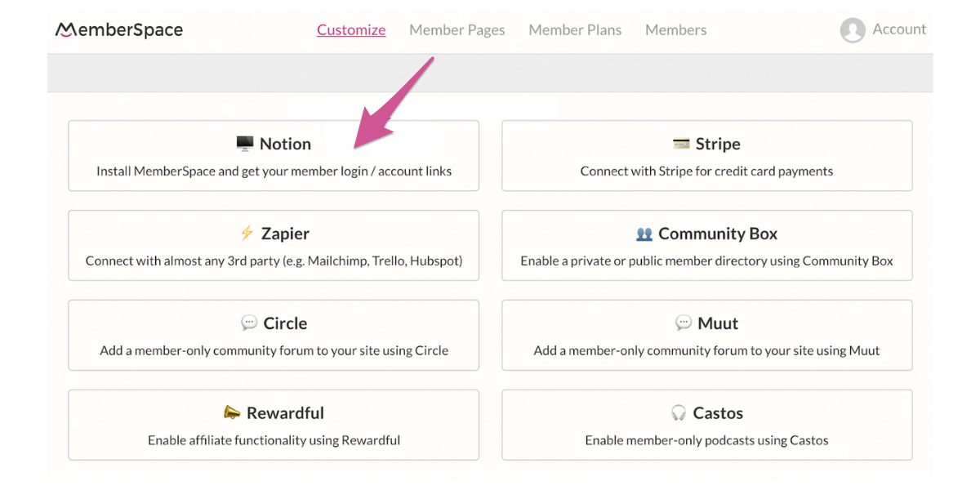
Task: Open the Castos podcasts card
Action: pyautogui.click(x=707, y=425)
